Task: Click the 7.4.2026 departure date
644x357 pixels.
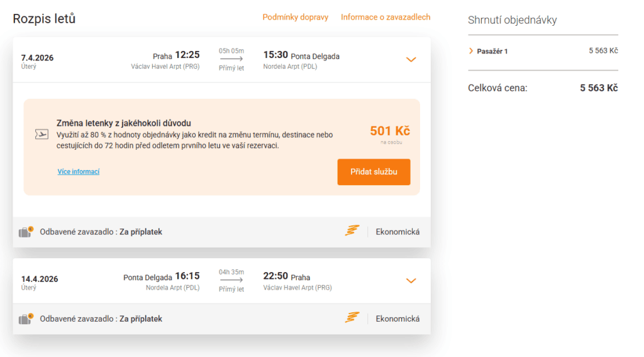Action: click(37, 58)
